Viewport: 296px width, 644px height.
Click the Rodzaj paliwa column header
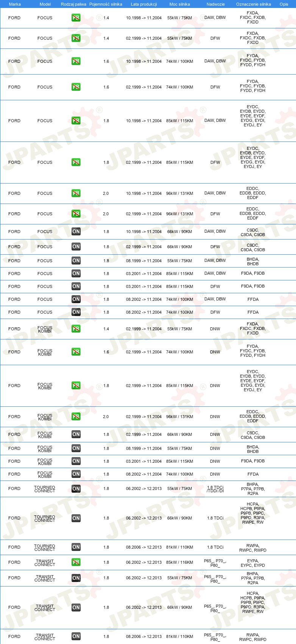coord(73,4)
